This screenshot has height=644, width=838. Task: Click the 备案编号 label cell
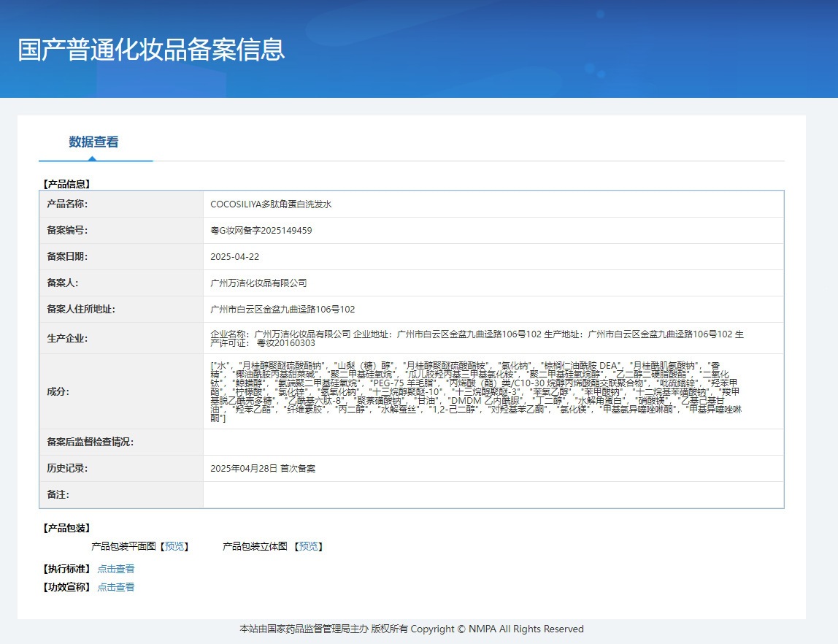(121, 230)
